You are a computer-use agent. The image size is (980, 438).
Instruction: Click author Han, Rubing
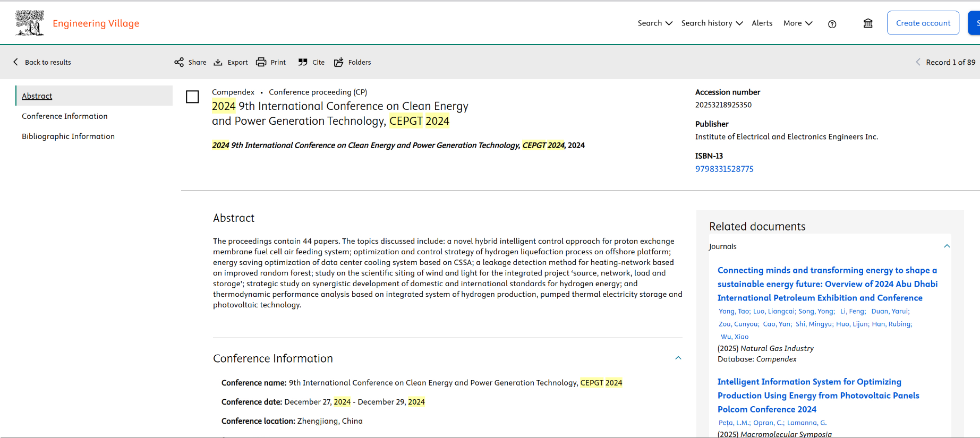point(892,324)
